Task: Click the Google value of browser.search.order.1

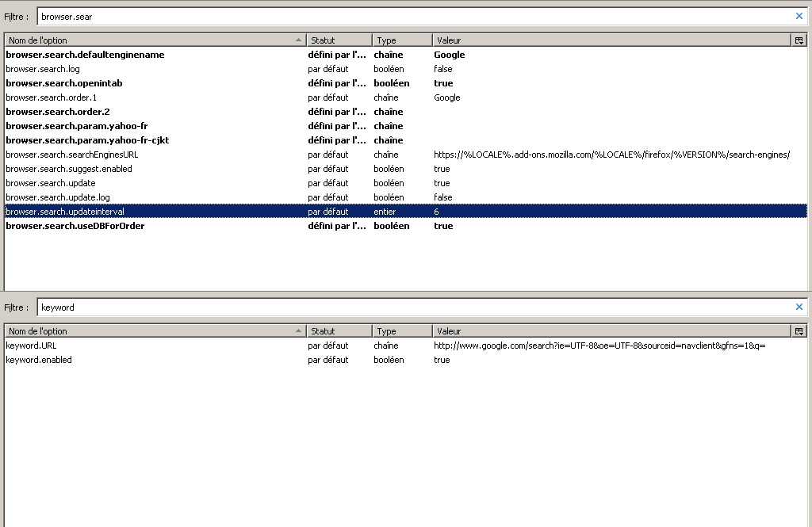Action: point(447,97)
